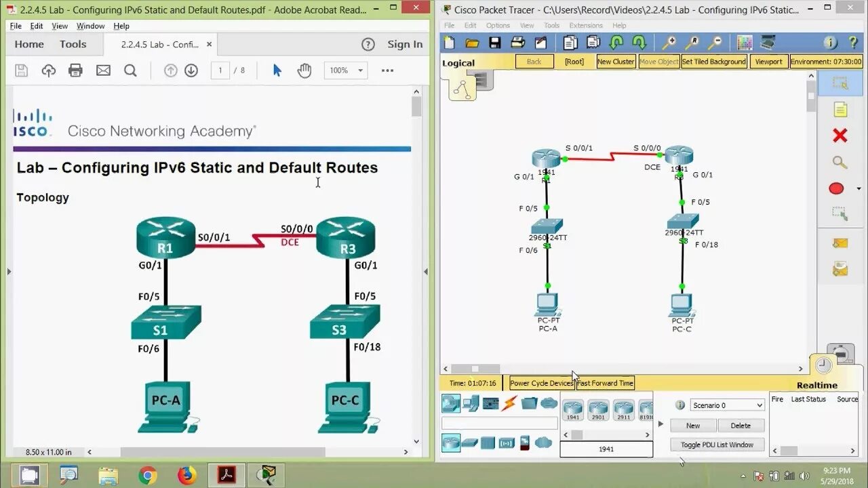Pick the 2901 router model
The image size is (868, 488).
pos(598,410)
